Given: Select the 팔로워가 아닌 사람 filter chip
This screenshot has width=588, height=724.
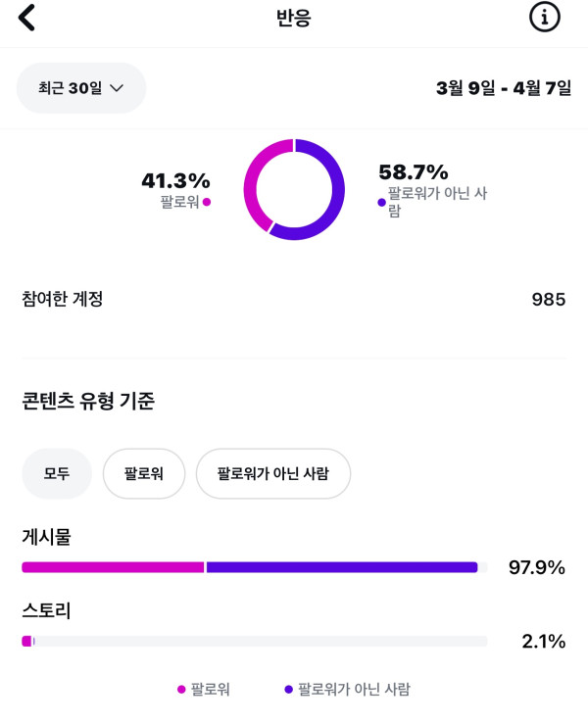Looking at the screenshot, I should point(272,474).
